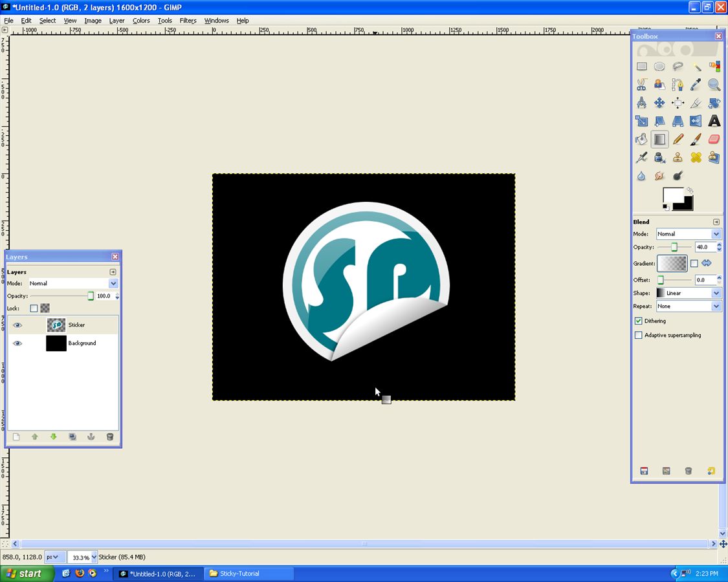Open the File menu
Viewport: 728px width, 582px height.
tap(8, 21)
